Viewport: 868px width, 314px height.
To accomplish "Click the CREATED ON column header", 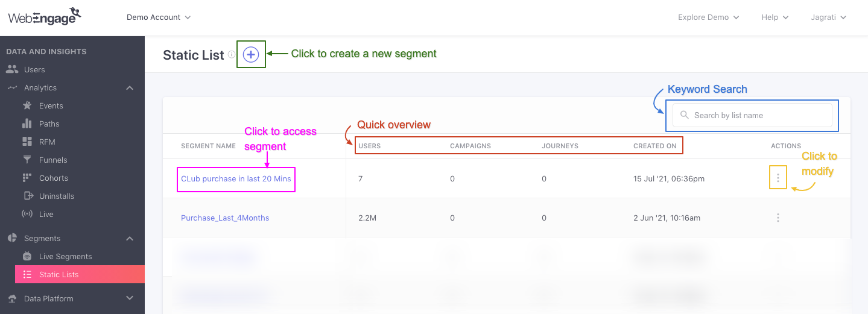I will [655, 146].
